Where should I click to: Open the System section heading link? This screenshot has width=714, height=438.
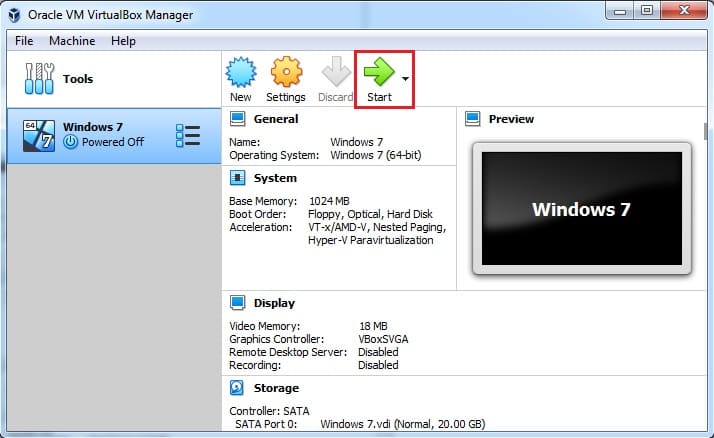coord(275,178)
